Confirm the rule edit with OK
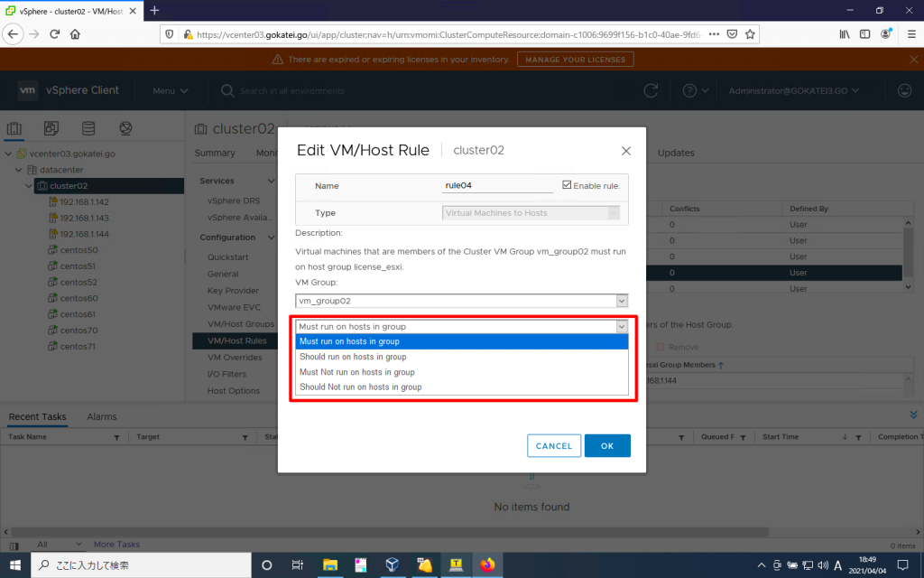 pos(606,445)
